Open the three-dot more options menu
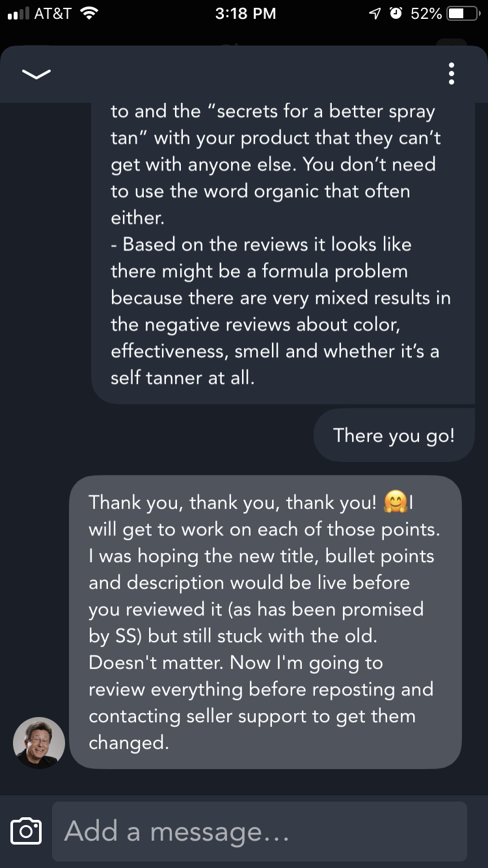The height and width of the screenshot is (868, 488). coord(451,74)
